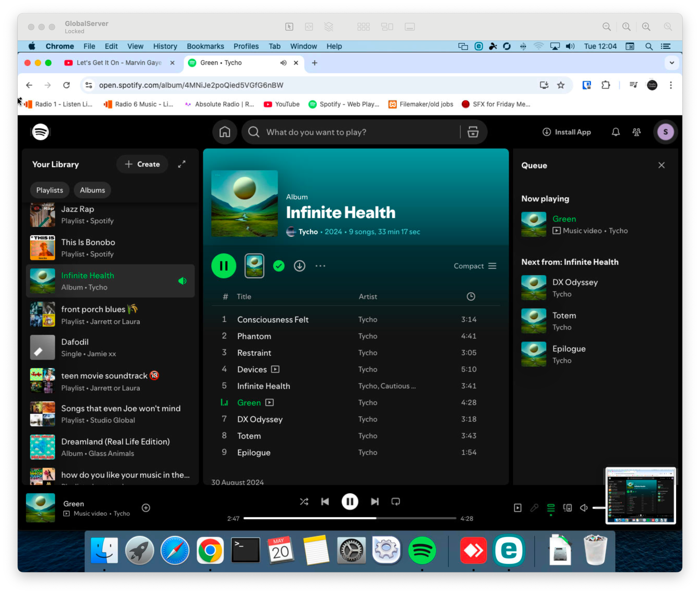
Task: Open the Devices music video icon
Action: [x=275, y=369]
